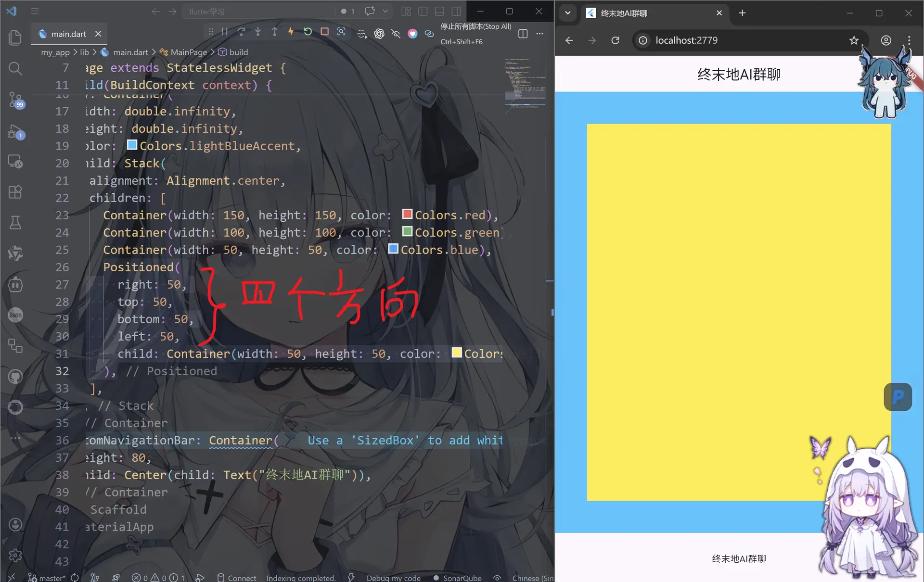Synchronize changes icon in status bar
Image resolution: width=924 pixels, height=582 pixels.
coord(75,578)
